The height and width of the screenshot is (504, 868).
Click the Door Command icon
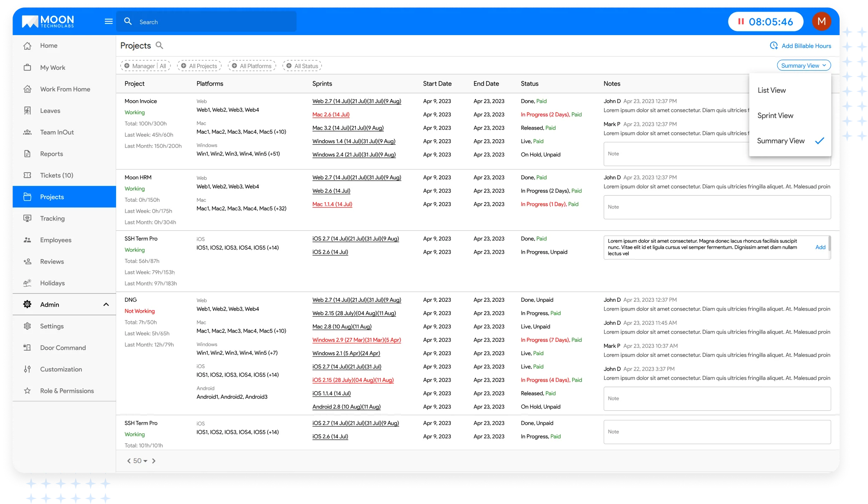point(28,348)
